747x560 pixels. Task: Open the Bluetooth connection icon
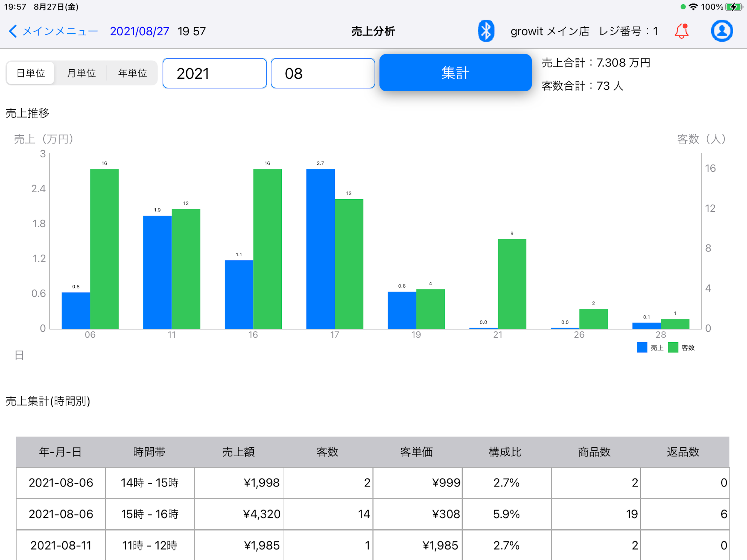[x=486, y=31]
